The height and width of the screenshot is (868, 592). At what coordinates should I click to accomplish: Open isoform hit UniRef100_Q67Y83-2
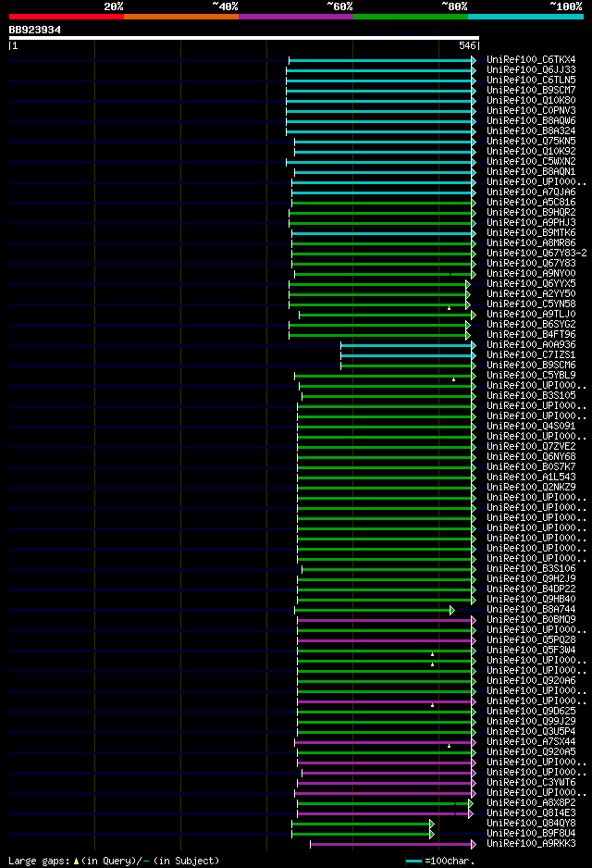point(536,253)
